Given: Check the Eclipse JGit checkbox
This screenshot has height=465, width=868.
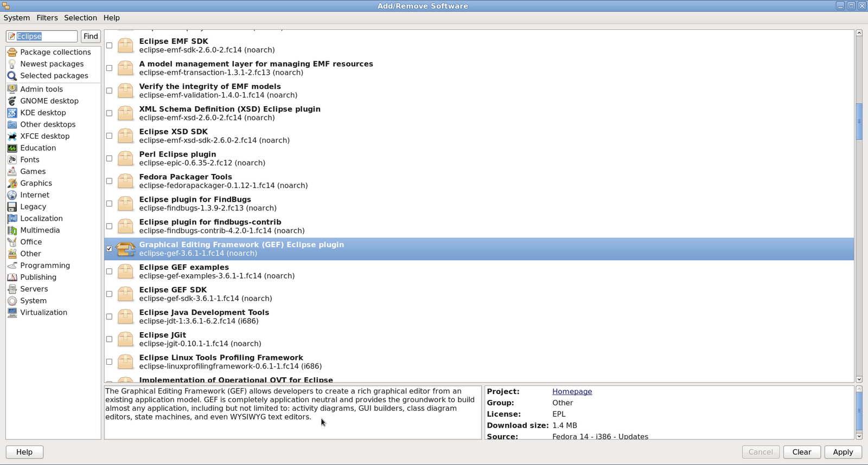Looking at the screenshot, I should (109, 339).
